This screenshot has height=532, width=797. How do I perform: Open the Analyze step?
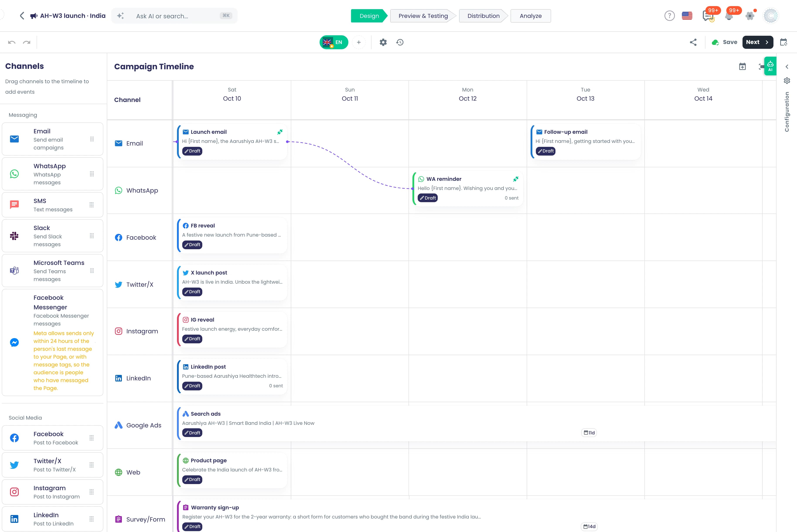click(x=531, y=16)
